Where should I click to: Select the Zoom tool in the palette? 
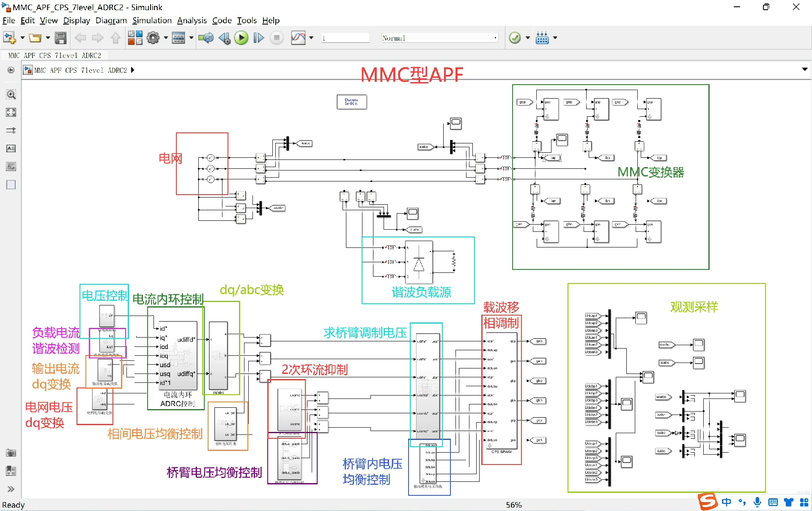coord(11,94)
